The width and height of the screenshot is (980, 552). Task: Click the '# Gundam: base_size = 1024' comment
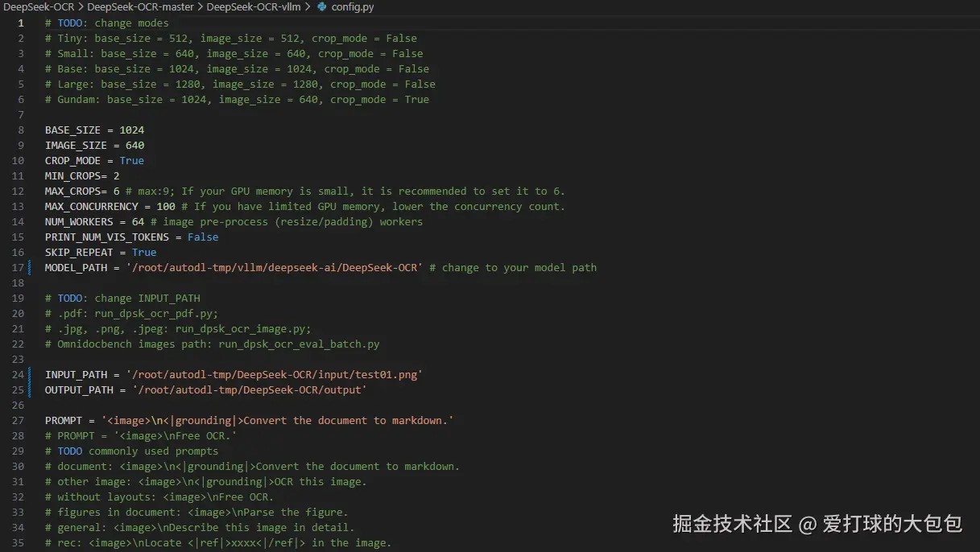click(x=238, y=100)
